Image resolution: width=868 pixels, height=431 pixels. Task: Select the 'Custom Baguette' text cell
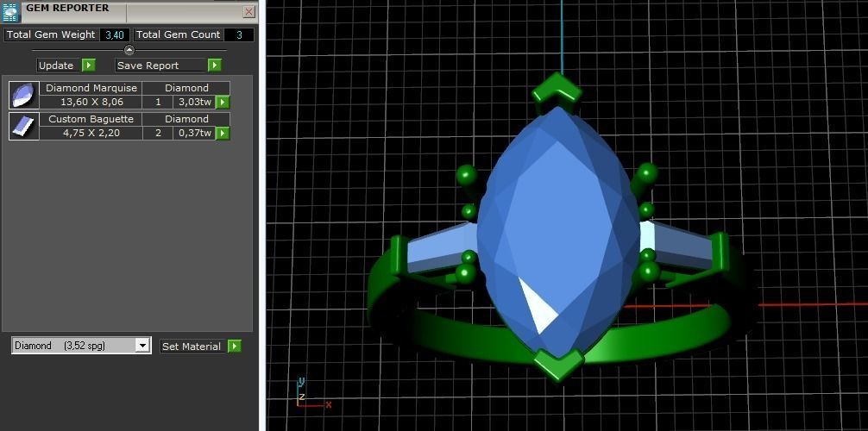[x=91, y=119]
